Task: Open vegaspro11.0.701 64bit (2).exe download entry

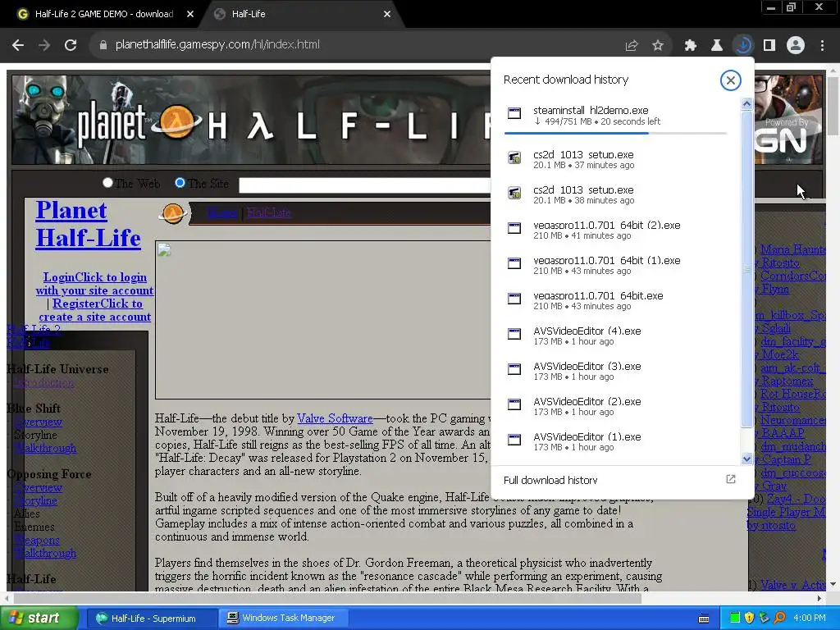Action: (x=616, y=230)
